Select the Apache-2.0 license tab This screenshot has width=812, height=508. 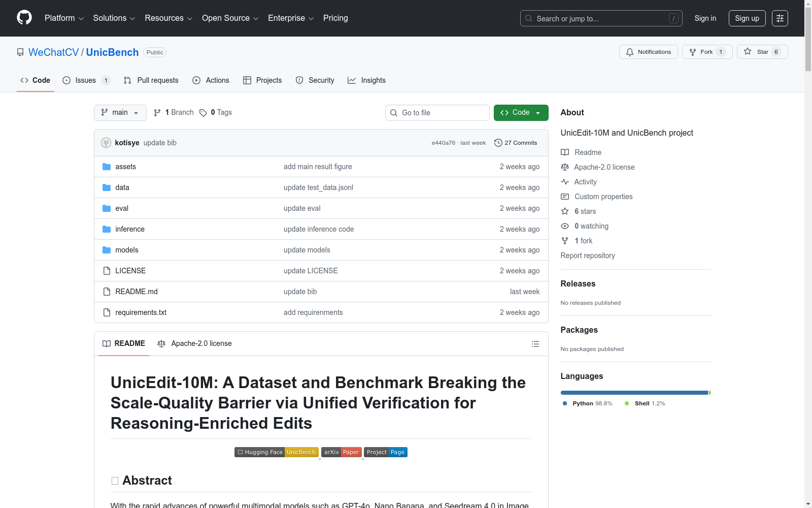click(194, 344)
